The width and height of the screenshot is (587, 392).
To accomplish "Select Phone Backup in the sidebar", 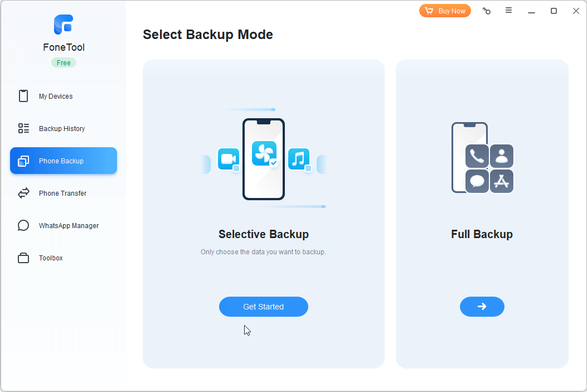I will (64, 161).
